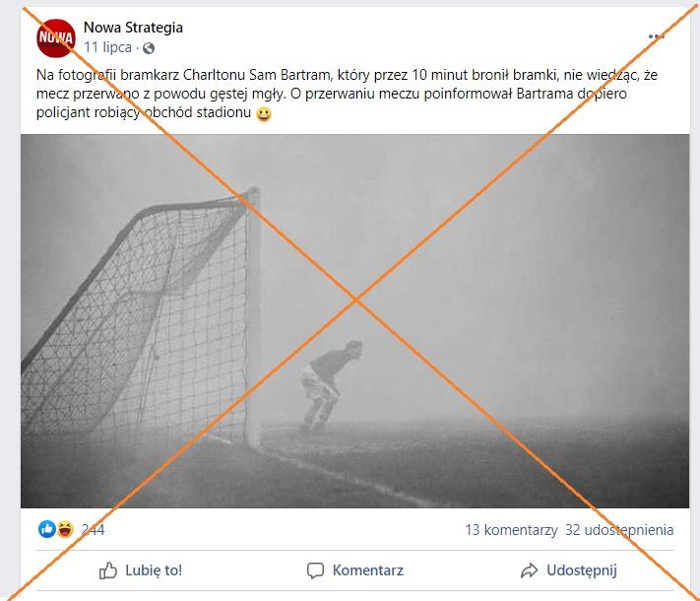Open the Nowa Strategia page name link
Viewport: 700px width, 601px height.
coord(133,28)
